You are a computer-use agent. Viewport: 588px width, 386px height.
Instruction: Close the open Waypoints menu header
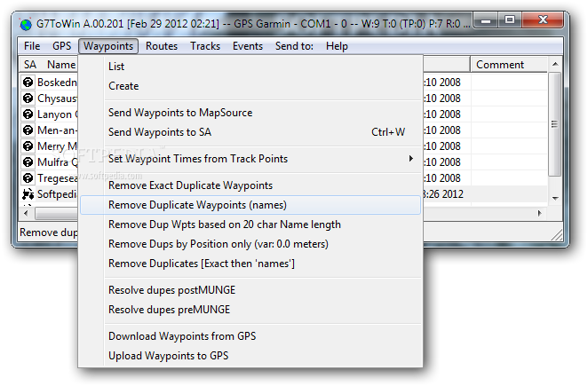coord(108,46)
